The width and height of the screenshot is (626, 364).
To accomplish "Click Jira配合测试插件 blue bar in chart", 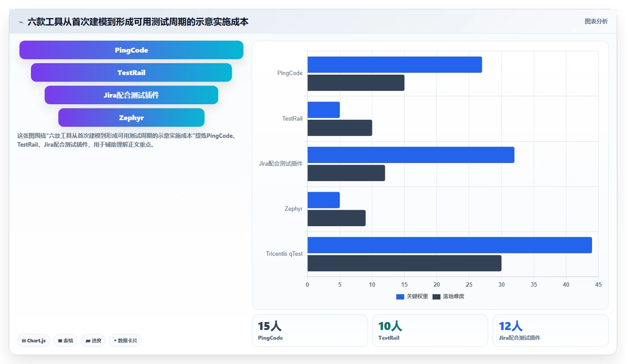I will click(411, 155).
